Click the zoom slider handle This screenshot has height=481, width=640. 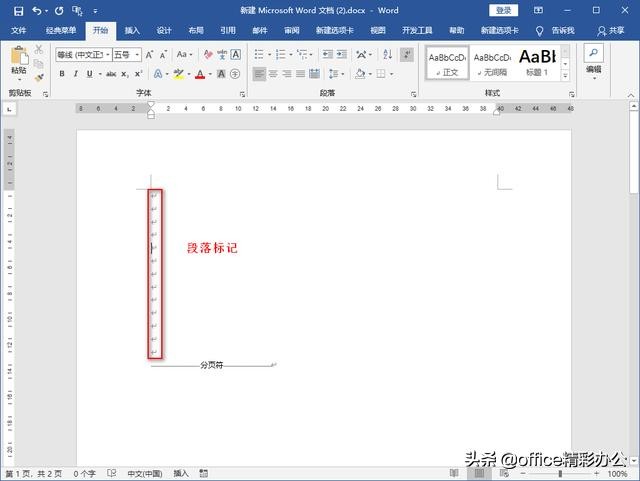point(560,474)
